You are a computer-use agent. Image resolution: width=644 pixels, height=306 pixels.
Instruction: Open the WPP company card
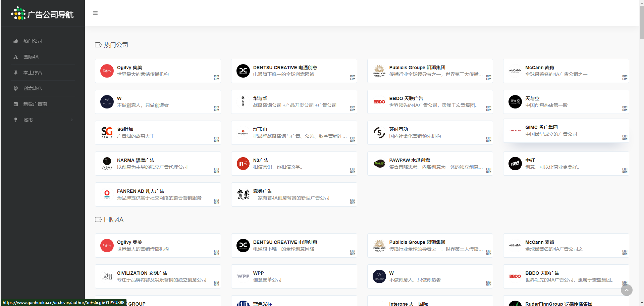[294, 276]
